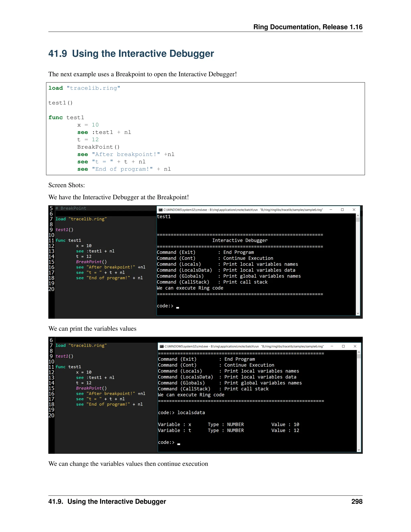Minimize the second cmd.exe console window
This screenshot has width=411, height=532.
(x=332, y=346)
